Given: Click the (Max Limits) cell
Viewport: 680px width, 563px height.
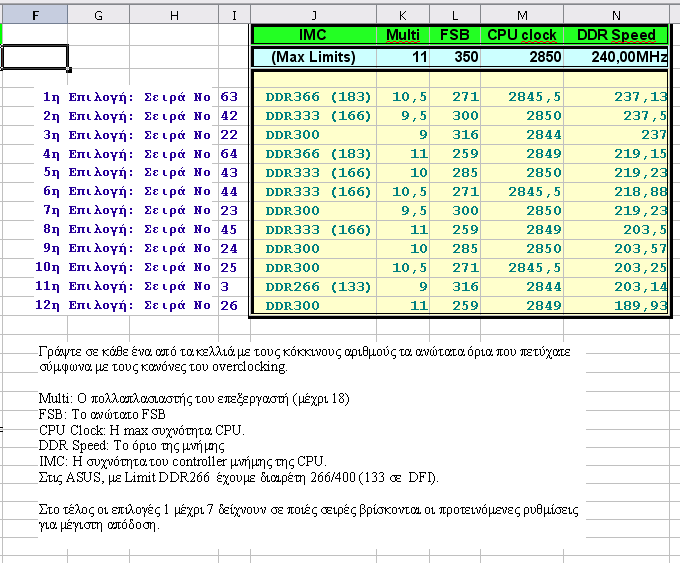Looking at the screenshot, I should (314, 57).
